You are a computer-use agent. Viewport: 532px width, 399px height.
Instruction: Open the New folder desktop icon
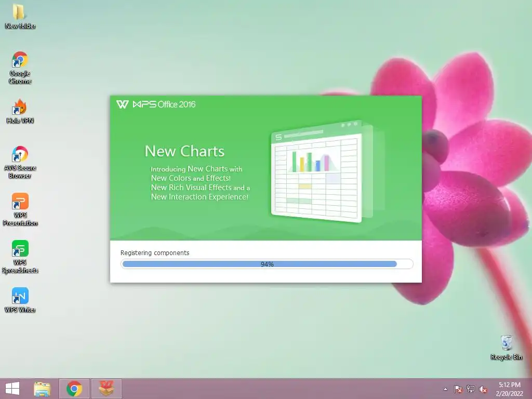(x=20, y=17)
